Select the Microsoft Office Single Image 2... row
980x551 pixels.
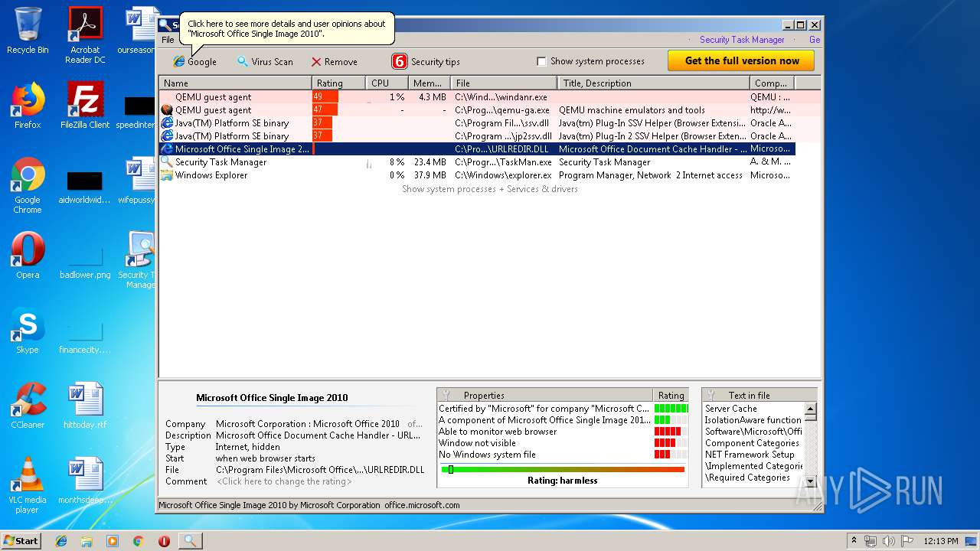click(x=477, y=149)
